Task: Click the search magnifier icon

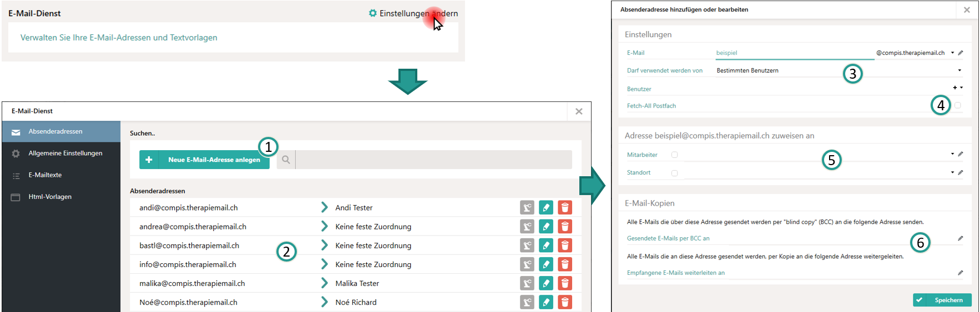Action: (286, 160)
